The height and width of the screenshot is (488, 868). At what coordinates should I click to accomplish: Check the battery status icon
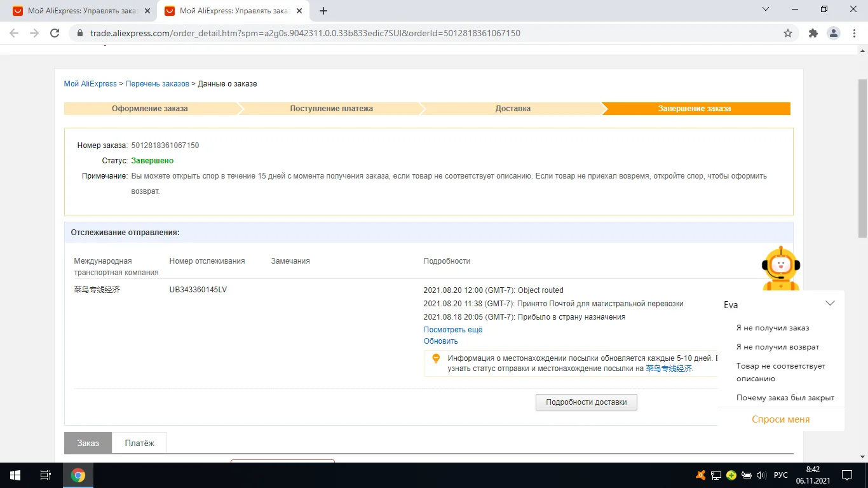747,475
